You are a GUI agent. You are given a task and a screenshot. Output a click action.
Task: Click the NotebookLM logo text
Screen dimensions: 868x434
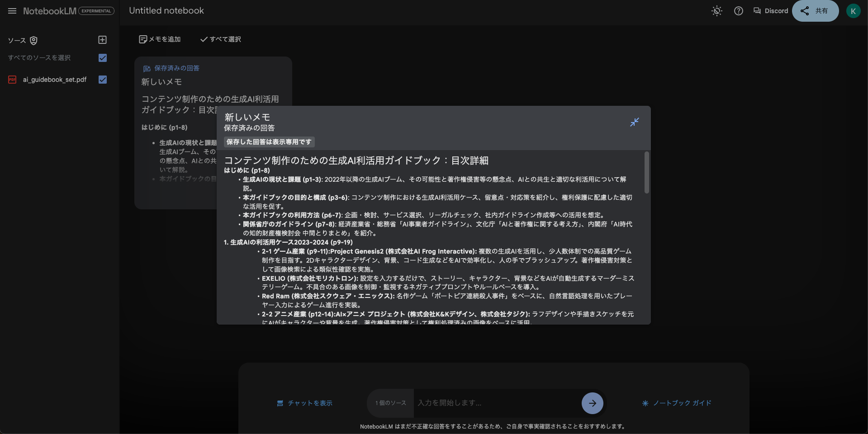(50, 11)
